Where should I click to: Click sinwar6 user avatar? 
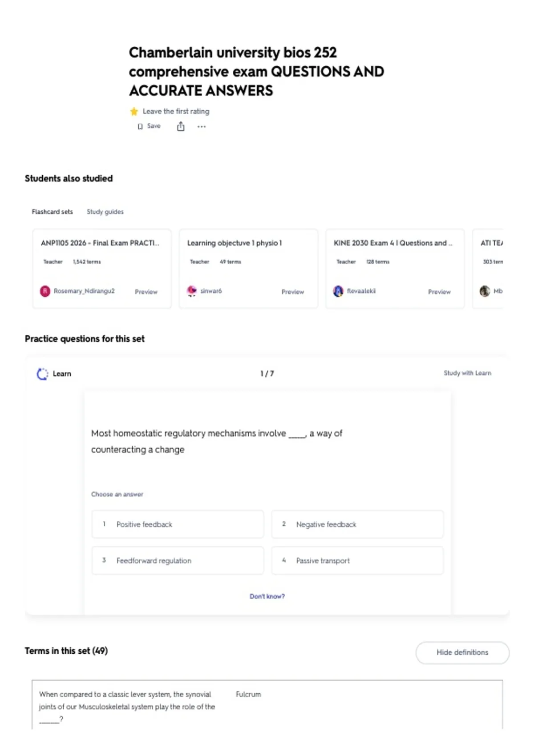[x=192, y=291]
